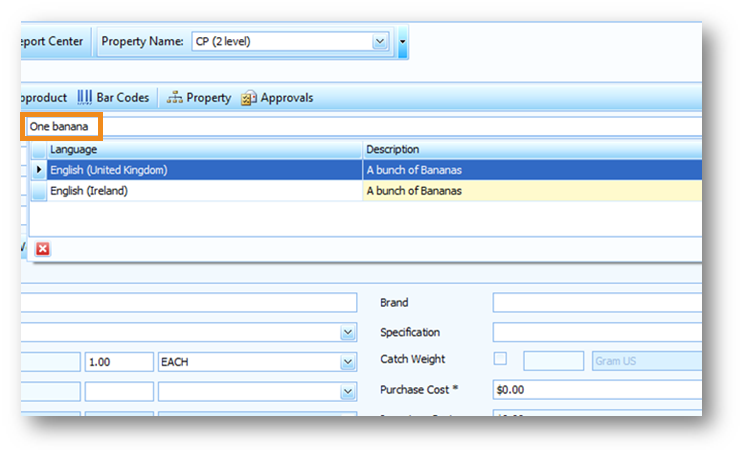Click Description cell for English (United Kingdom)
744x450 pixels.
pos(530,170)
